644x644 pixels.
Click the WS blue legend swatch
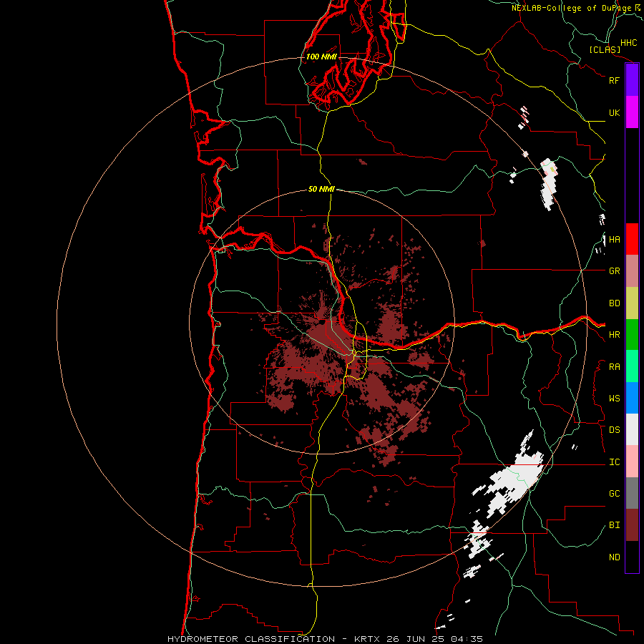[x=632, y=398]
